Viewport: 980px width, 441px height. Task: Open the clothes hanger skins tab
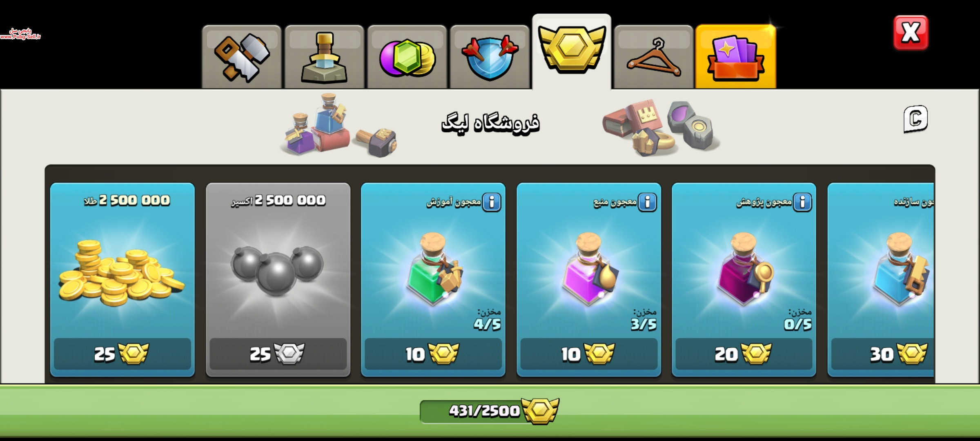(x=654, y=57)
